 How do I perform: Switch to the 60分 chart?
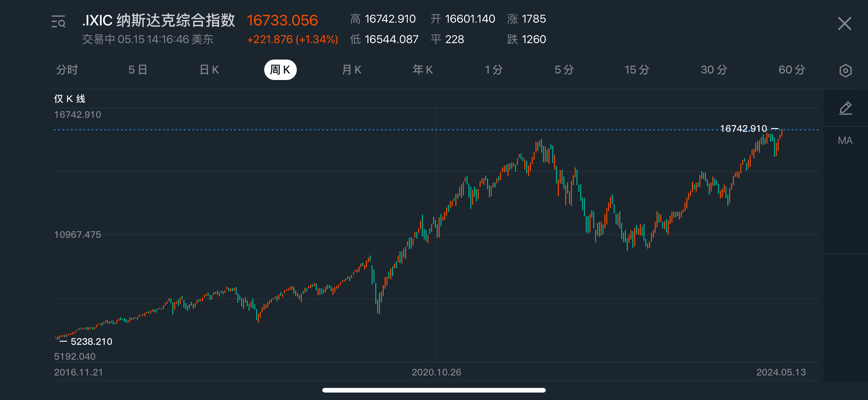[x=792, y=70]
